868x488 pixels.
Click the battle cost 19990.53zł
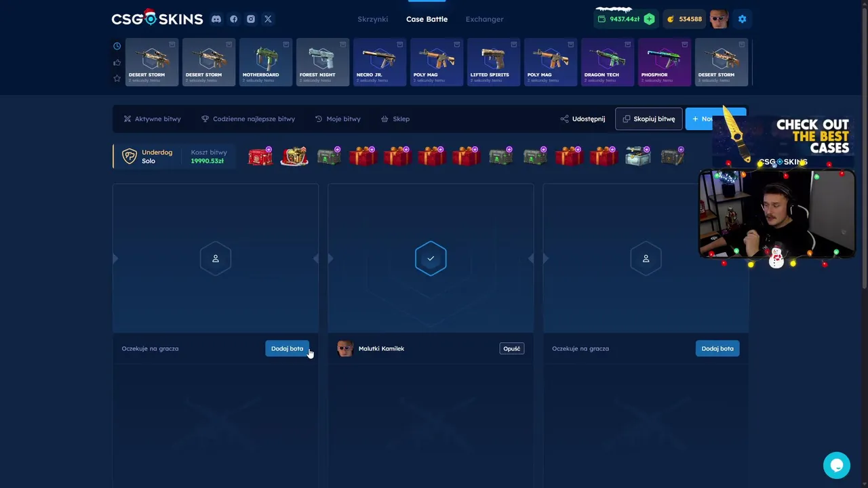(x=208, y=161)
